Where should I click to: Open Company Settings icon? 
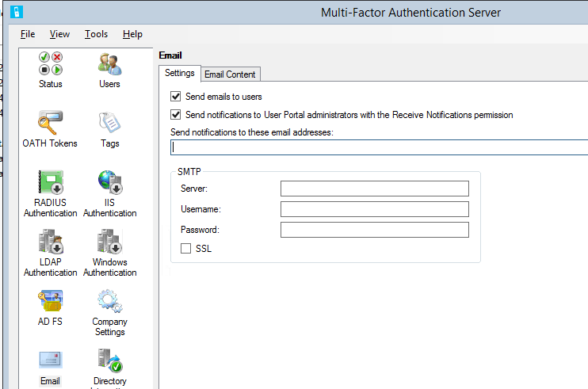[x=109, y=303]
